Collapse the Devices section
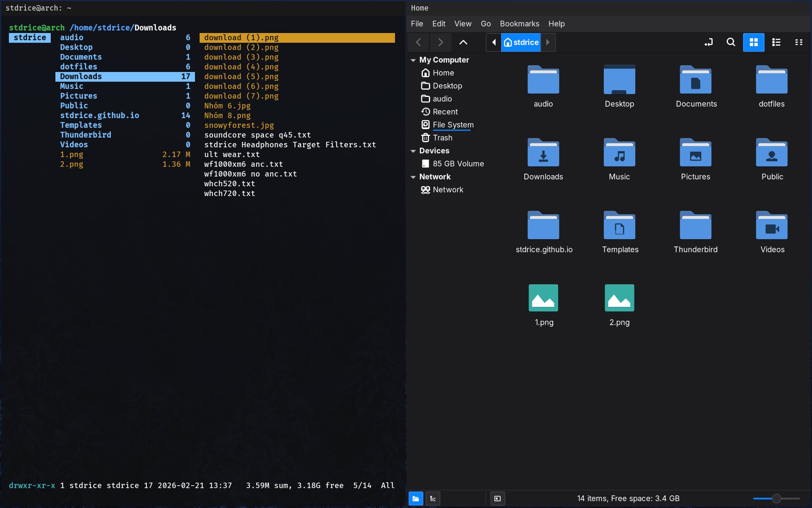Viewport: 812px width, 508px height. coord(413,151)
